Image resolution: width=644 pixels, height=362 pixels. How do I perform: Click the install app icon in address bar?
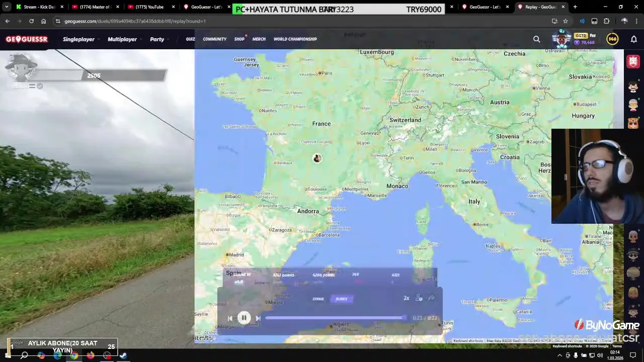(554, 21)
